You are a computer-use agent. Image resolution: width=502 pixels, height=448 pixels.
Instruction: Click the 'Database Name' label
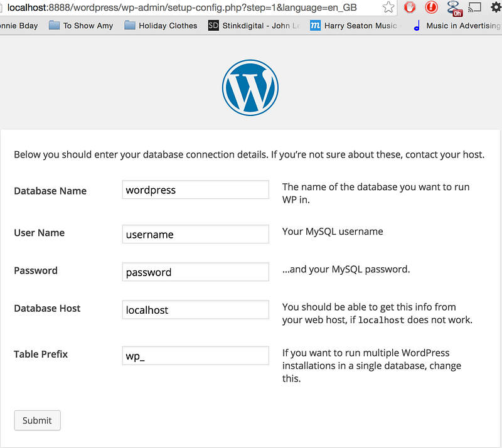click(50, 191)
